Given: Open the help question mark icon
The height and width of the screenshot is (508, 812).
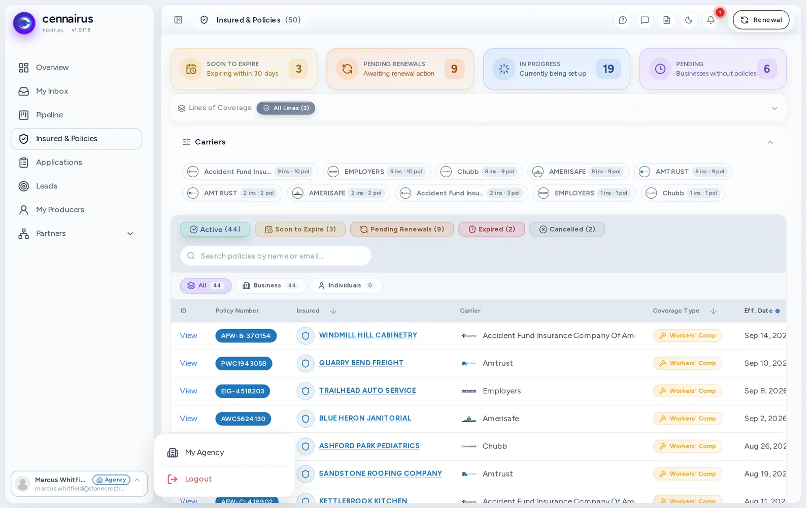Looking at the screenshot, I should point(623,20).
